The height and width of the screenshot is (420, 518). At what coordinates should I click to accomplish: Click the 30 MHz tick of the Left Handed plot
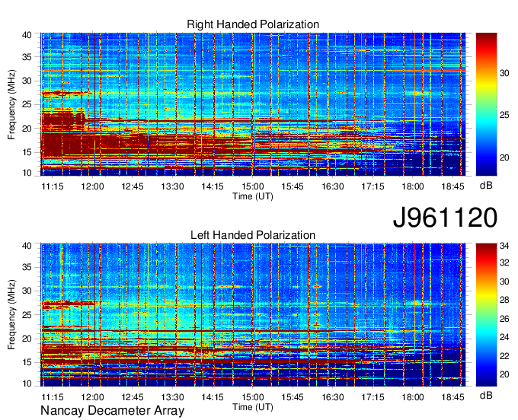27,291
